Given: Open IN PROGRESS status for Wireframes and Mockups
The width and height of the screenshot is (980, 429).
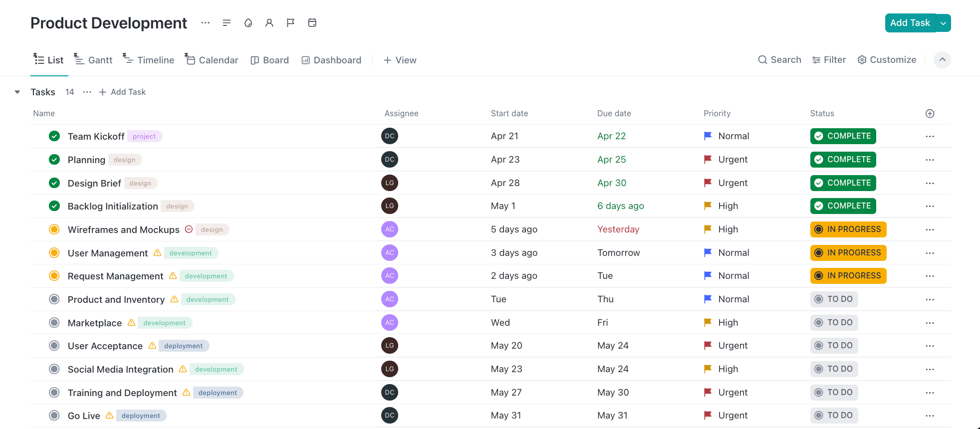Looking at the screenshot, I should pyautogui.click(x=848, y=229).
